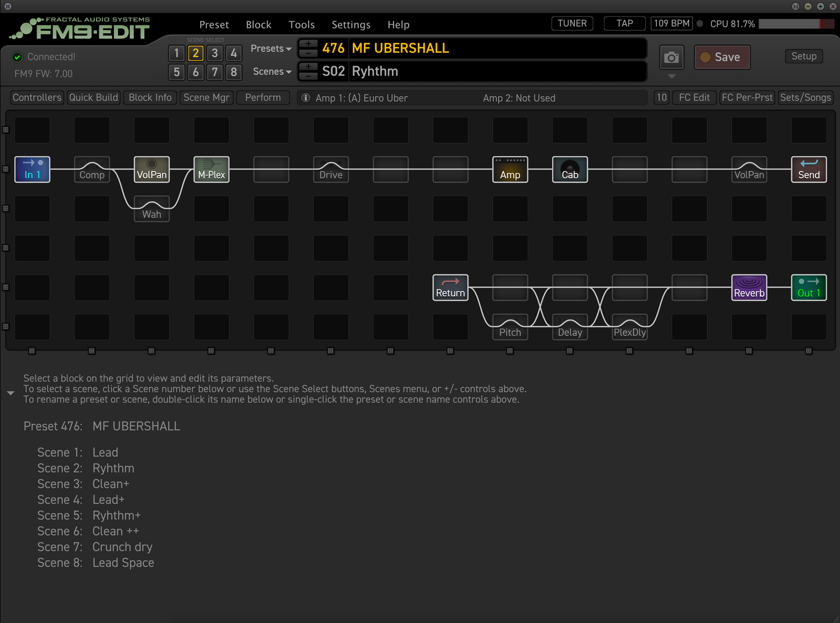
Task: Switch to scene 8 button
Action: [x=234, y=72]
